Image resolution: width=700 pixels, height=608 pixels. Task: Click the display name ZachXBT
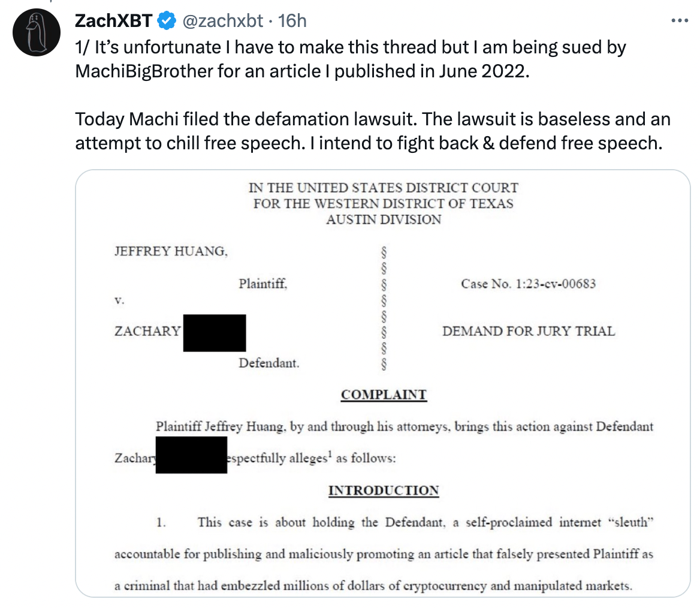coord(114,20)
